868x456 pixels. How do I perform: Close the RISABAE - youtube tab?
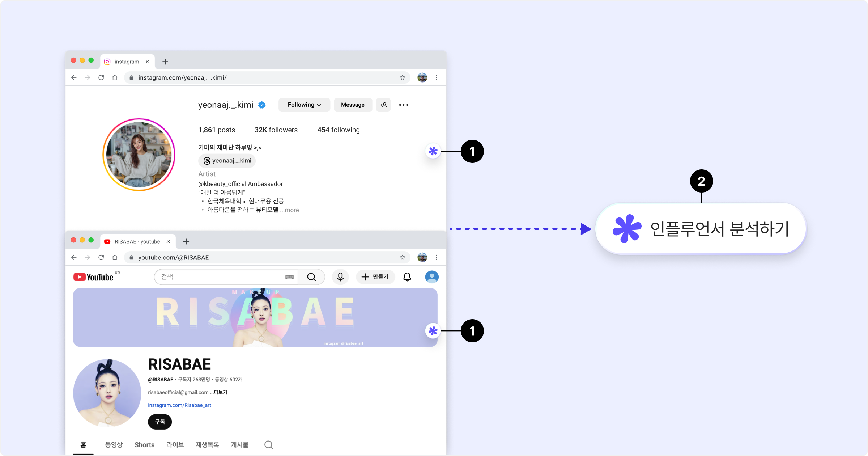tap(168, 241)
